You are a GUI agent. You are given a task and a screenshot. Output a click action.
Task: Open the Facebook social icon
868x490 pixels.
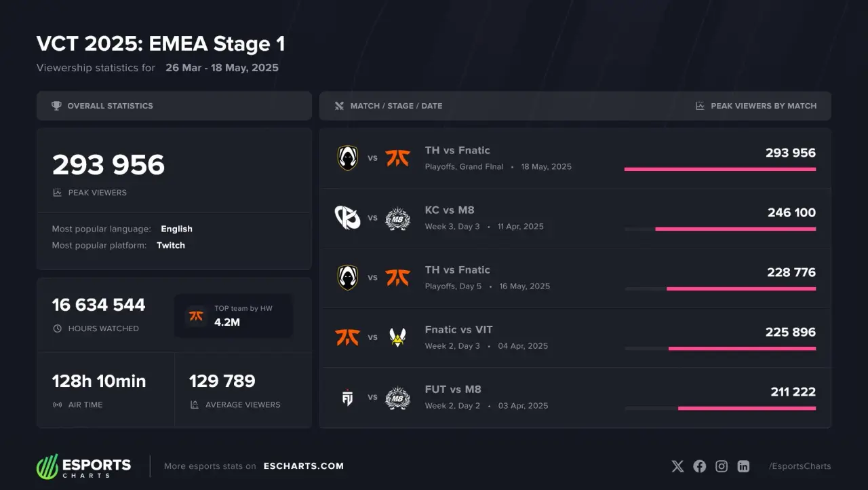click(x=700, y=466)
